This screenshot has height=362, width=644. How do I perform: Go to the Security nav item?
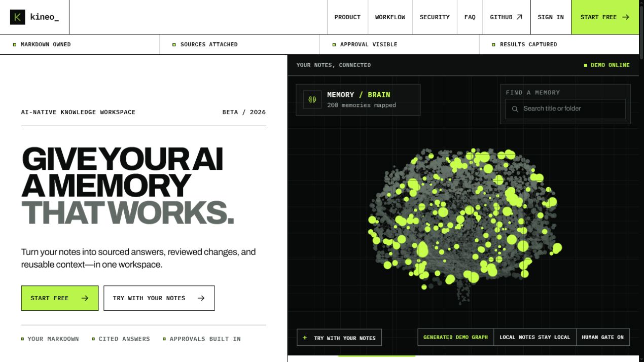click(x=435, y=17)
